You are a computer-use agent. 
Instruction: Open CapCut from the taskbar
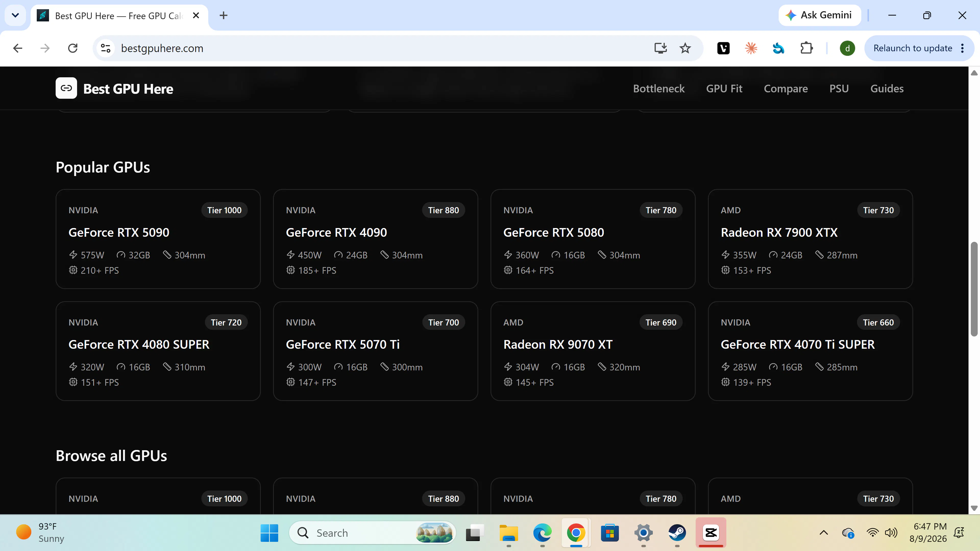coord(711,533)
